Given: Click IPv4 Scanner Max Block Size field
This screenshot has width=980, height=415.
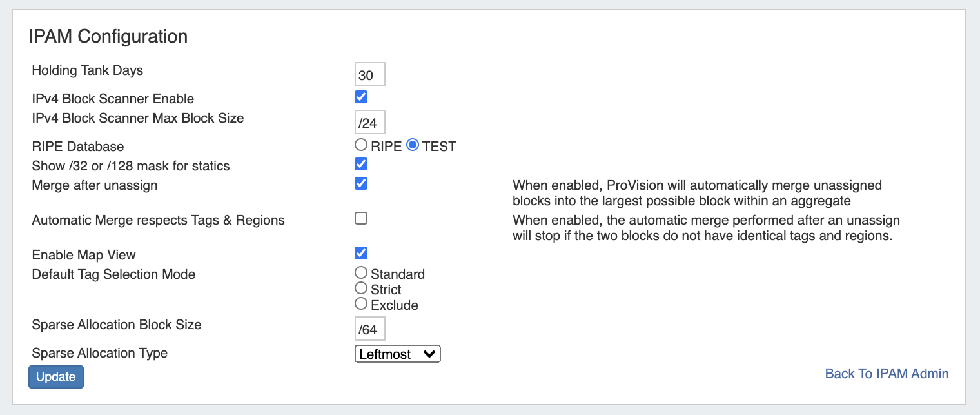Looking at the screenshot, I should (369, 123).
